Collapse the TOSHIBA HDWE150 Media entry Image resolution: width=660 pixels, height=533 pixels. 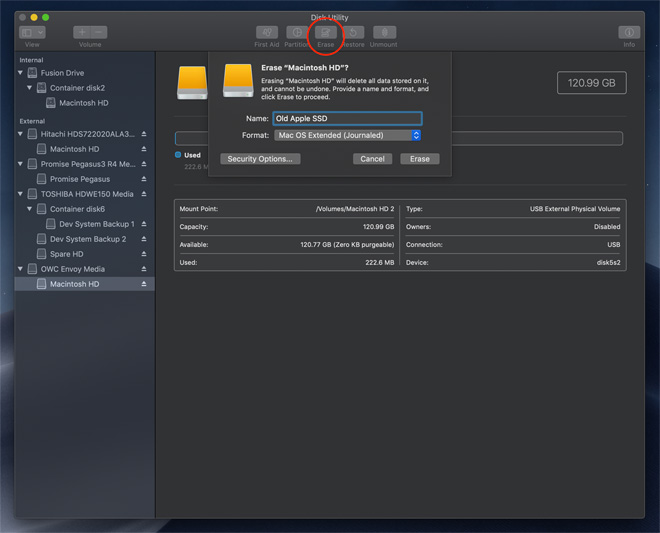[20, 194]
